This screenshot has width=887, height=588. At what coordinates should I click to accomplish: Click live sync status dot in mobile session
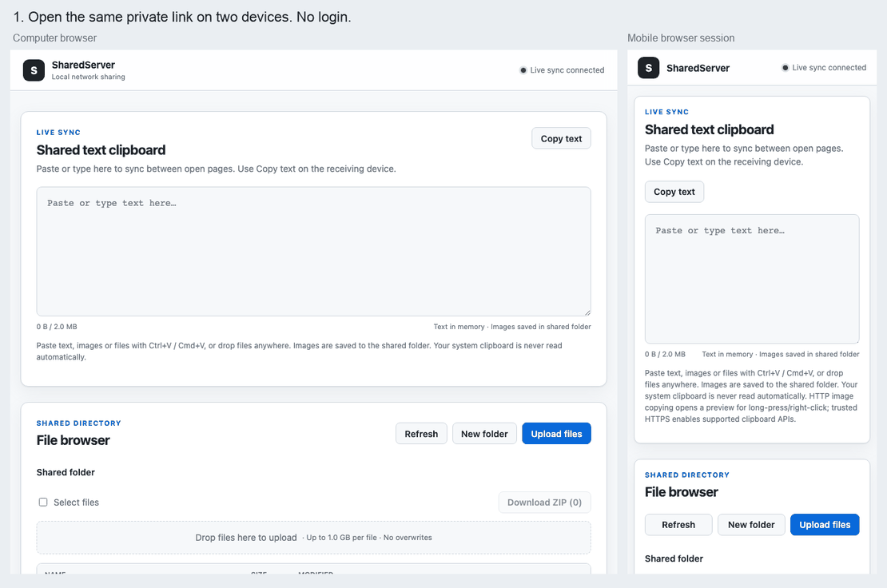[x=786, y=68]
